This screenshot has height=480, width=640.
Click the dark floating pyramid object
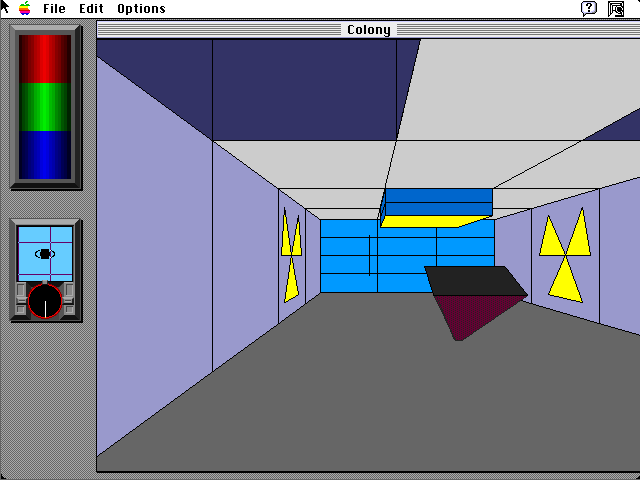coord(476,303)
